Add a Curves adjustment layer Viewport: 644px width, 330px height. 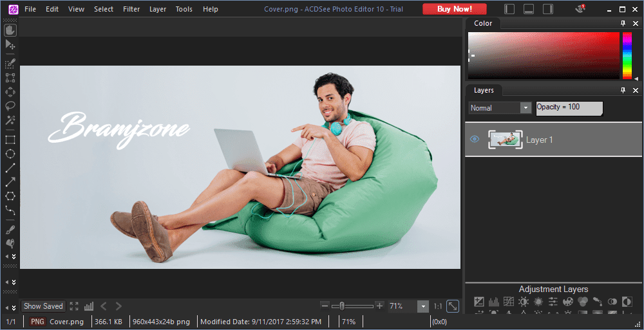pyautogui.click(x=509, y=302)
